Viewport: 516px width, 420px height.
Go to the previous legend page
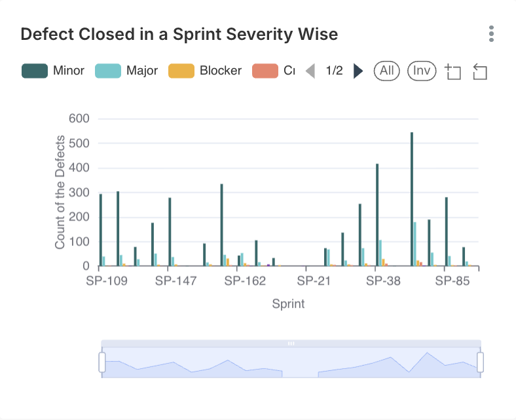coord(310,71)
